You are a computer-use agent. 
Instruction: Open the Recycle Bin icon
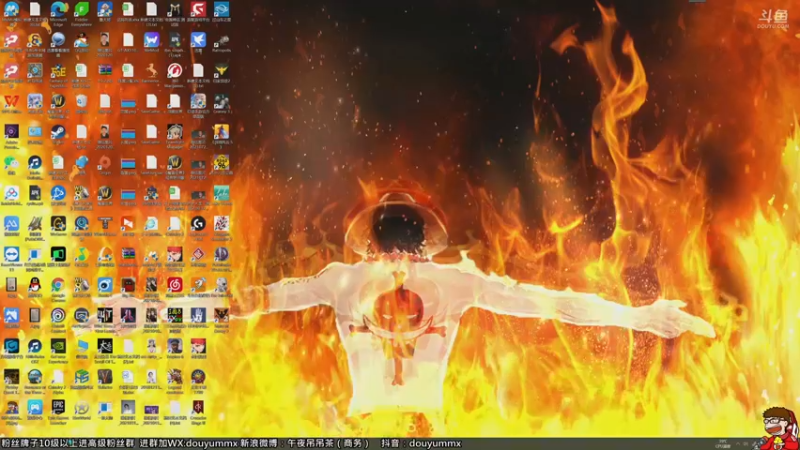point(82,101)
